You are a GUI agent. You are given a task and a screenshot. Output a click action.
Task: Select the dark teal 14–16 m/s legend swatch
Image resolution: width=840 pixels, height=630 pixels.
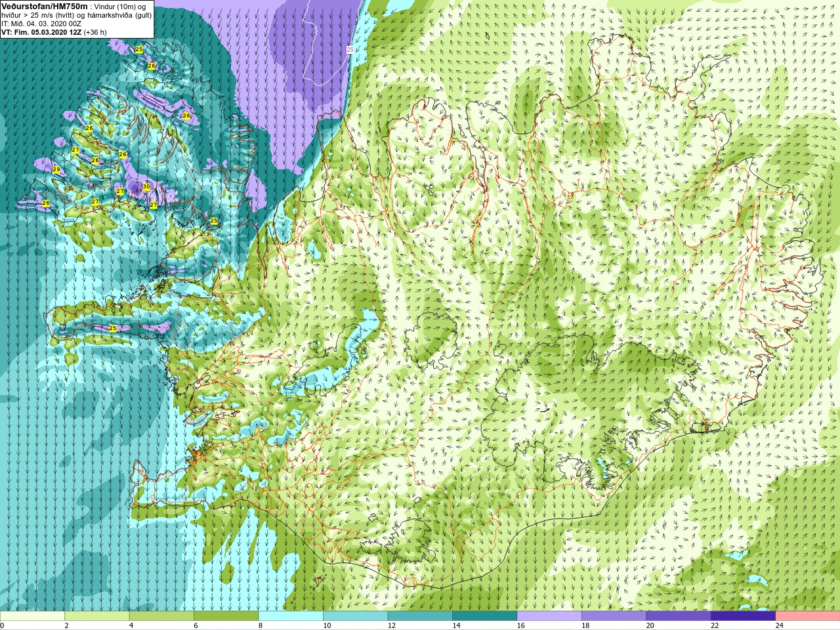tap(484, 616)
